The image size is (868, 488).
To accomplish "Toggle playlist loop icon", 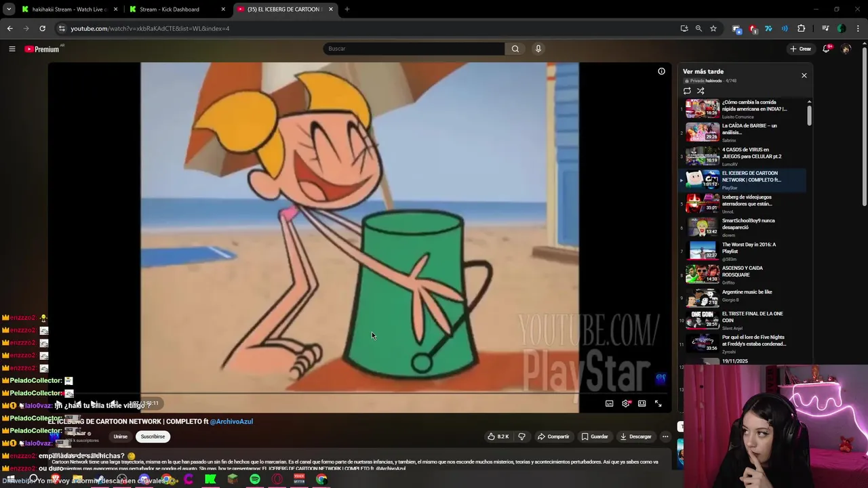I will click(687, 91).
